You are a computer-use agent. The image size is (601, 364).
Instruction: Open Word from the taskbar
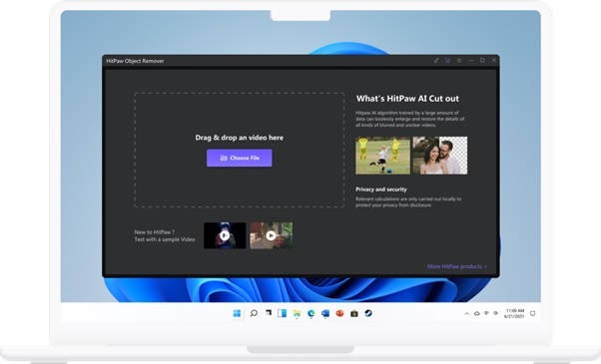(325, 313)
